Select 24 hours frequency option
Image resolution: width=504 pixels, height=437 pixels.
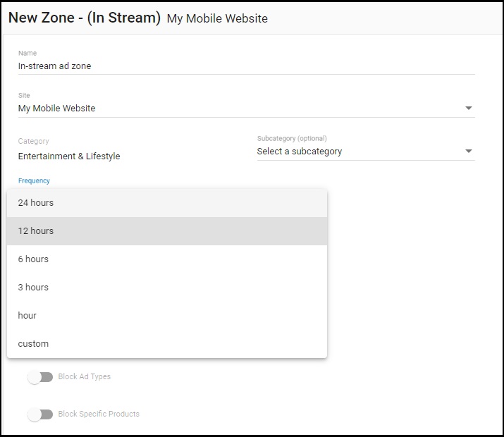[x=167, y=203]
